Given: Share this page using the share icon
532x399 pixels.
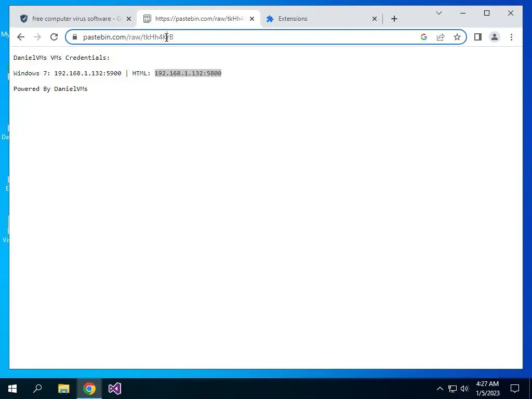Looking at the screenshot, I should (441, 37).
